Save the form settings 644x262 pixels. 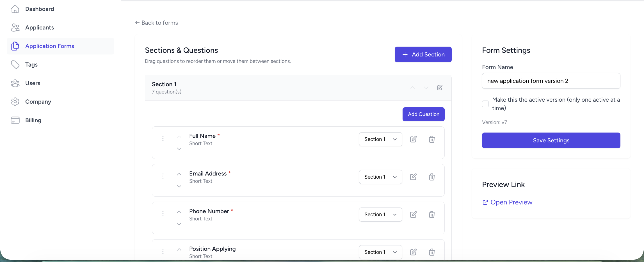pyautogui.click(x=551, y=140)
